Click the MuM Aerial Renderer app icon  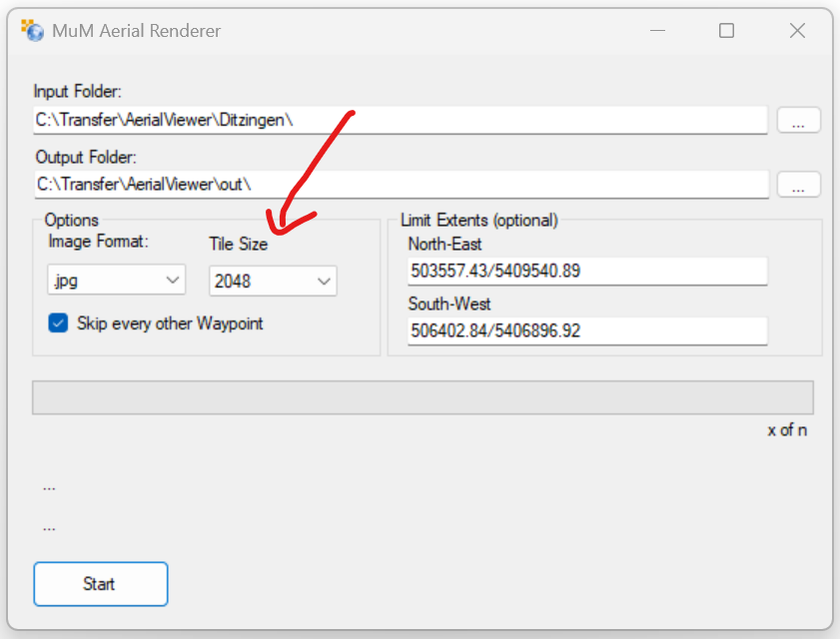(33, 30)
